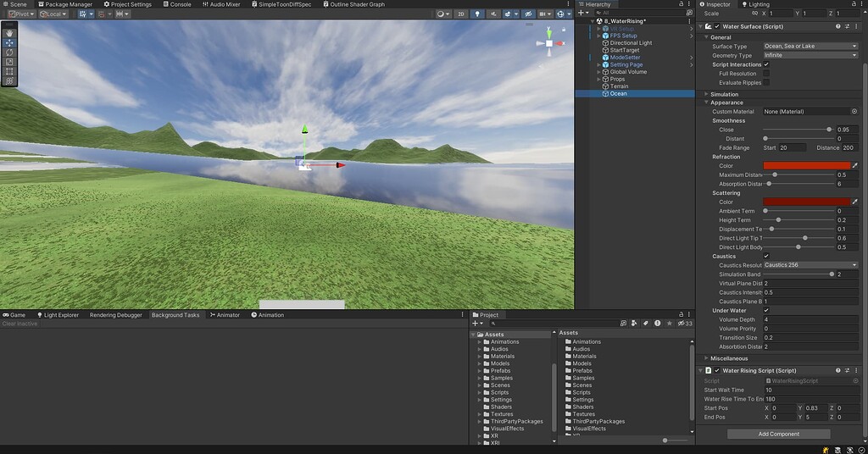Select the Rotate tool in scene toolbar
This screenshot has width=868, height=454.
pyautogui.click(x=9, y=53)
